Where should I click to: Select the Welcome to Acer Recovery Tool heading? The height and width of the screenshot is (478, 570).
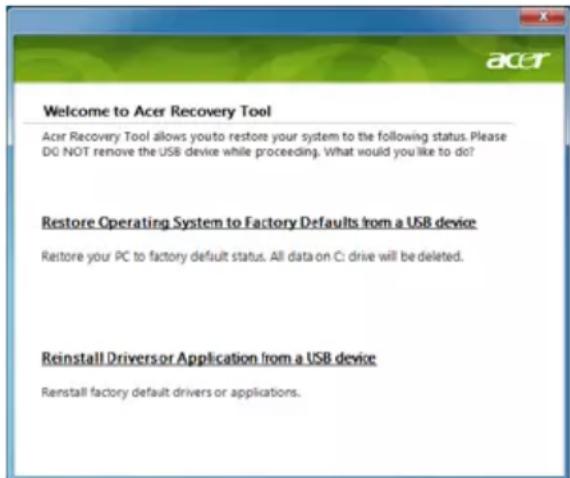click(157, 111)
